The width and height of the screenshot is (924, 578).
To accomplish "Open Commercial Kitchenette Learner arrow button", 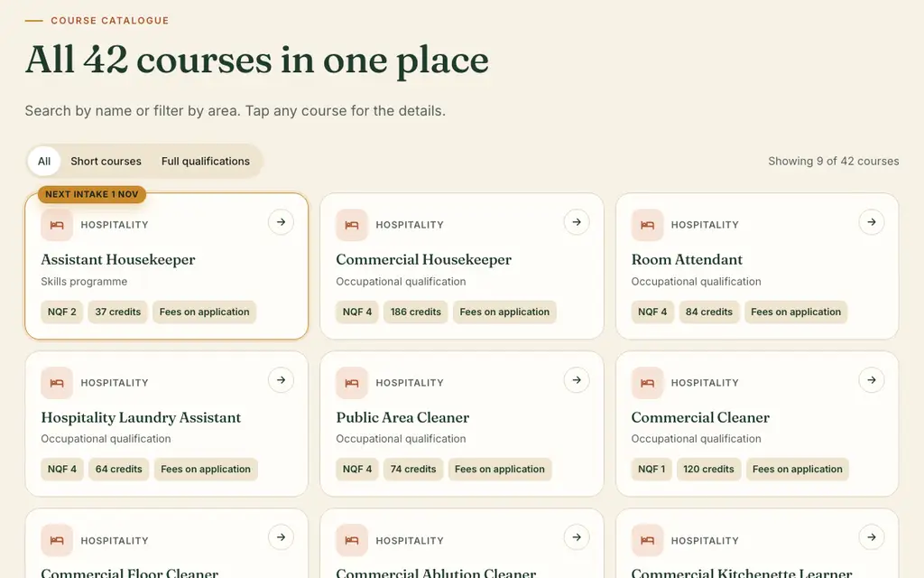I will click(872, 537).
